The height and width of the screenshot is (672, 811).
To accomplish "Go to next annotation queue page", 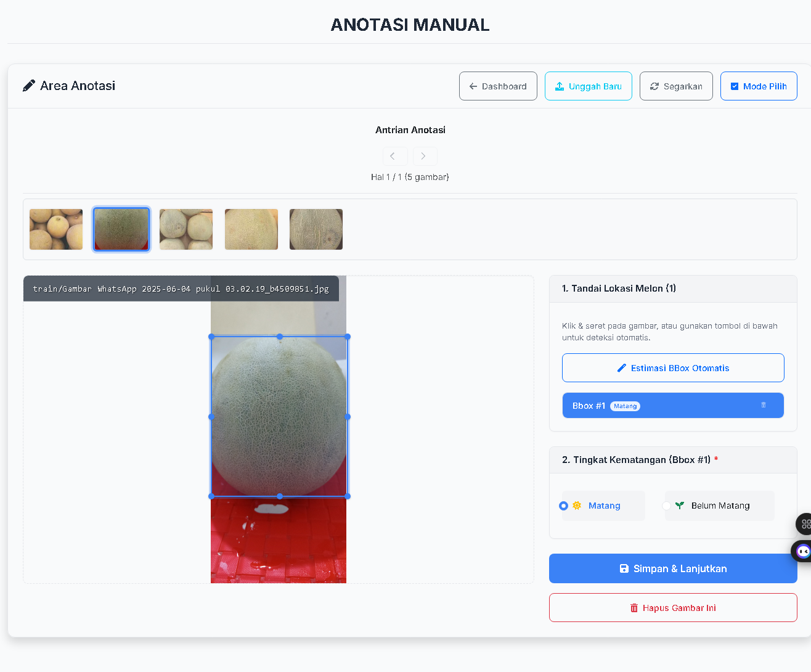I will point(425,156).
